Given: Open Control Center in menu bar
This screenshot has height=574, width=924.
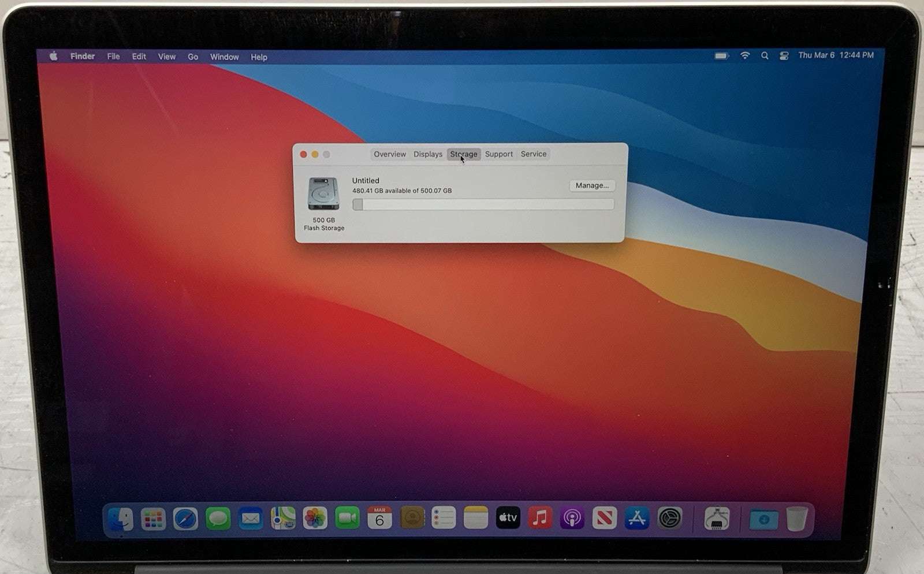Looking at the screenshot, I should point(784,56).
